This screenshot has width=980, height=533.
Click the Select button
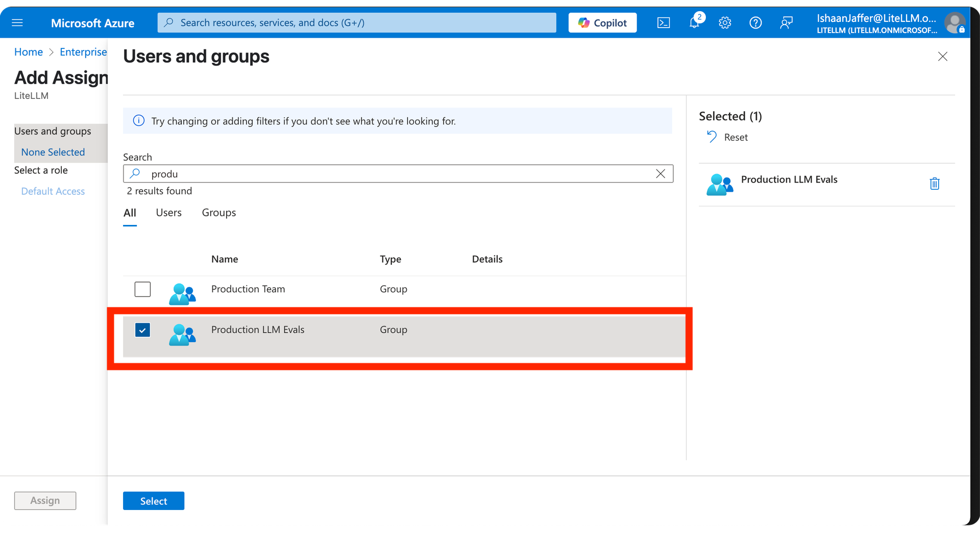click(x=153, y=500)
